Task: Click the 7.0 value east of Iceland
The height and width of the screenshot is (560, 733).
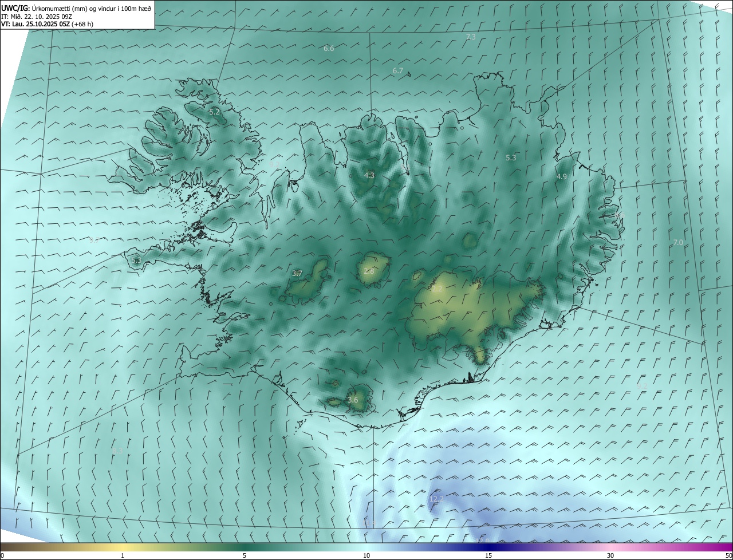Action: tap(678, 243)
